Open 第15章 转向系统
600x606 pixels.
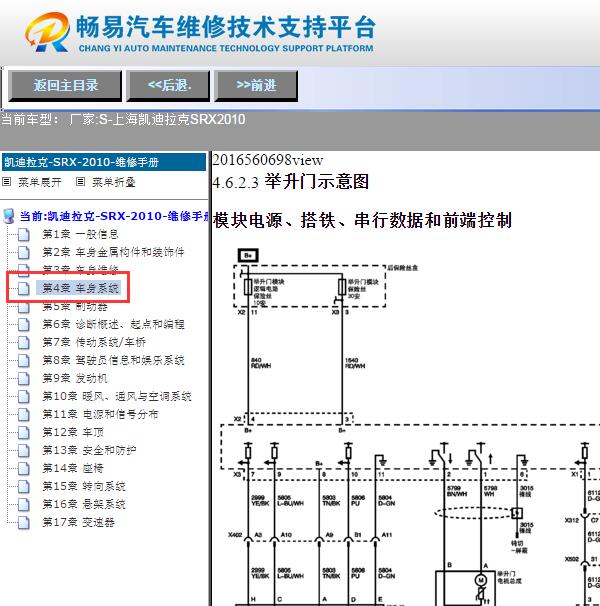(84, 486)
